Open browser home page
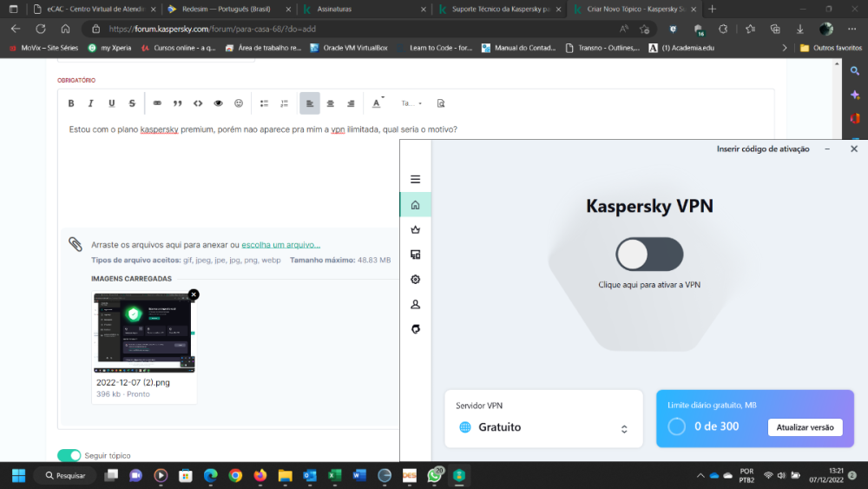This screenshot has width=868, height=489. [65, 29]
